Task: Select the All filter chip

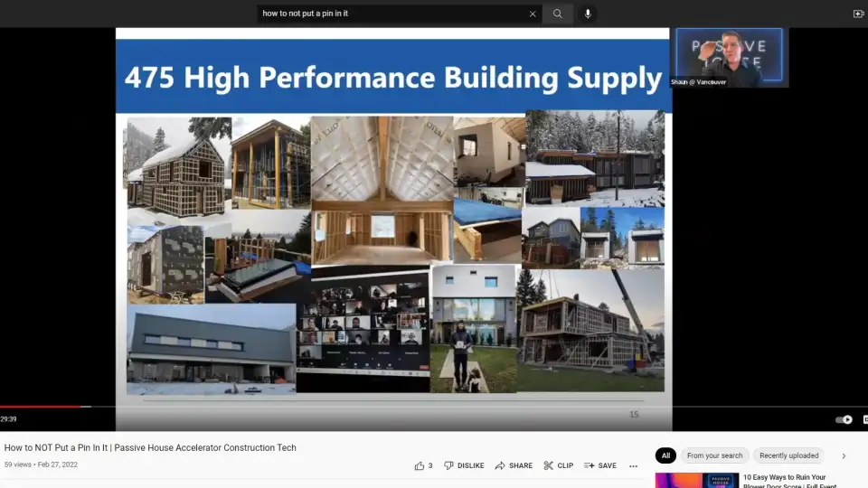Action: tap(665, 455)
